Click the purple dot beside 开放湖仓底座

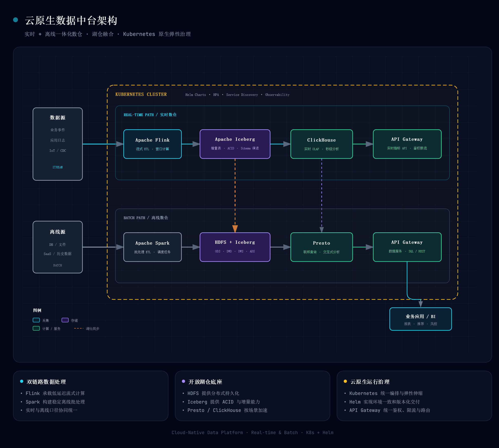click(184, 381)
